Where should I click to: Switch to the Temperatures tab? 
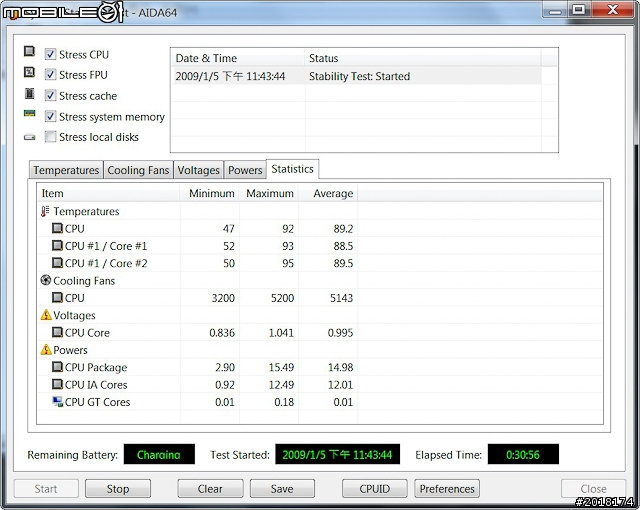65,170
